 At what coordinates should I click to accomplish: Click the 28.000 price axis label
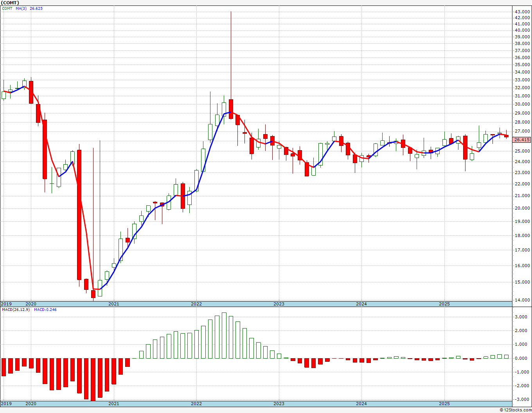click(523, 122)
